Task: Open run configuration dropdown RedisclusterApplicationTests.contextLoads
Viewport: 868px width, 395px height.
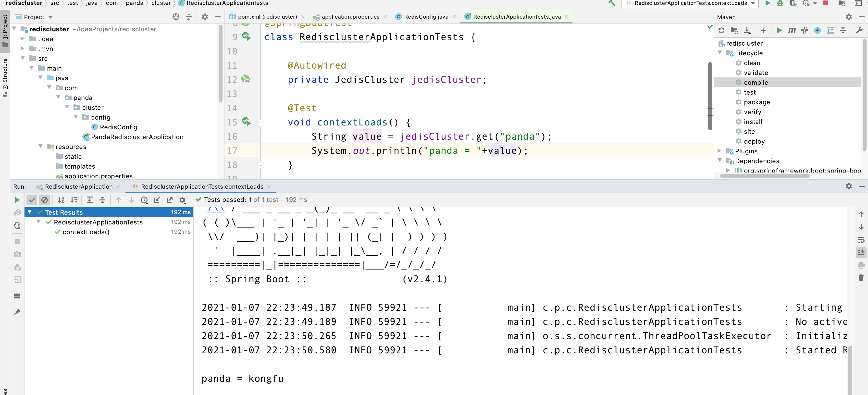Action: click(x=690, y=3)
